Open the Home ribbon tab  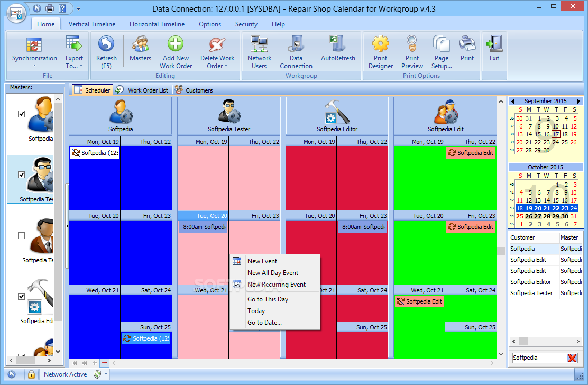point(46,24)
